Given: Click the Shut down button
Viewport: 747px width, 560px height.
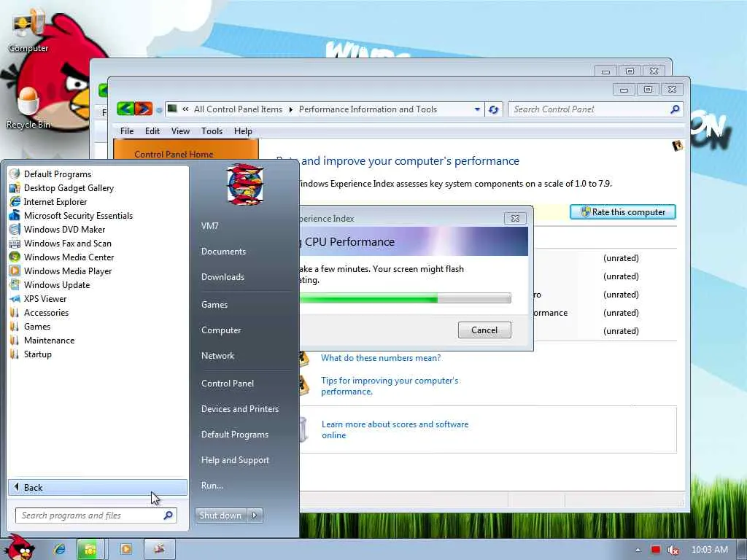Looking at the screenshot, I should [221, 516].
